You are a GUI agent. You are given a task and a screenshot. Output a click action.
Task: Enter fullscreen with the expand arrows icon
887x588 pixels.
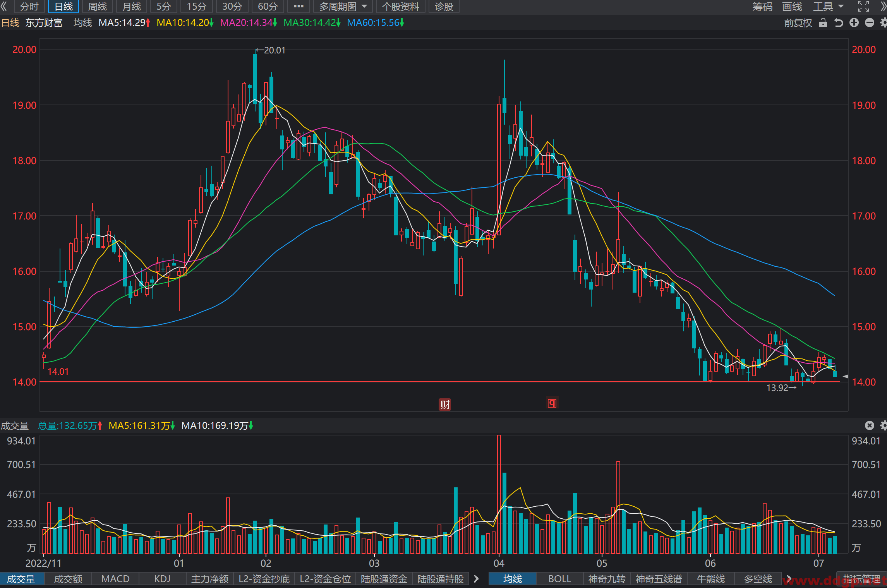[x=863, y=6]
